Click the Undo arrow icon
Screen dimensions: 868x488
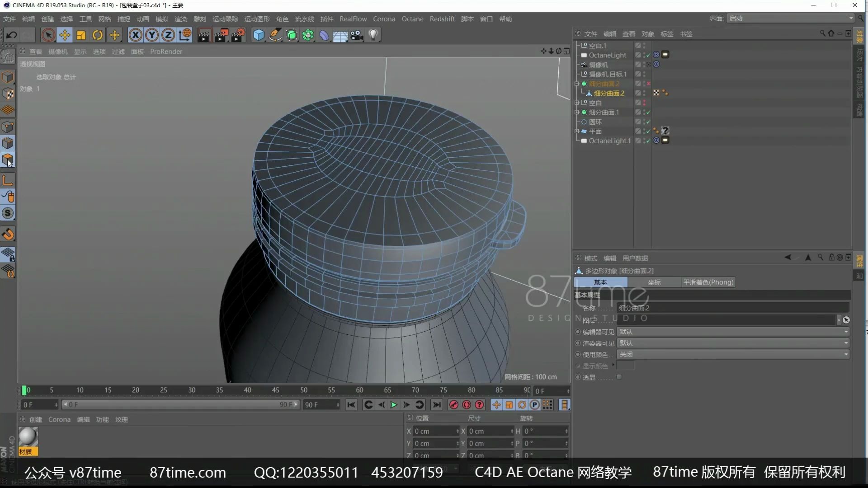(x=12, y=35)
